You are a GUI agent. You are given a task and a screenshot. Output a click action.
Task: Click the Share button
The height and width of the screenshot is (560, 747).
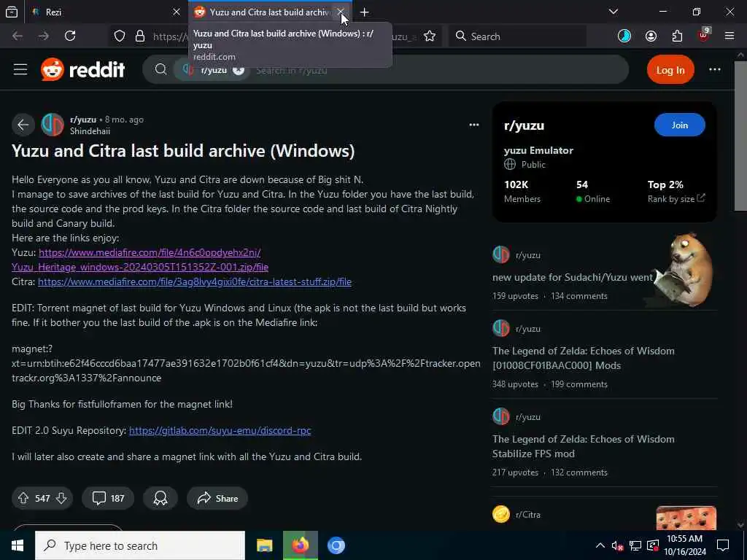(x=217, y=498)
